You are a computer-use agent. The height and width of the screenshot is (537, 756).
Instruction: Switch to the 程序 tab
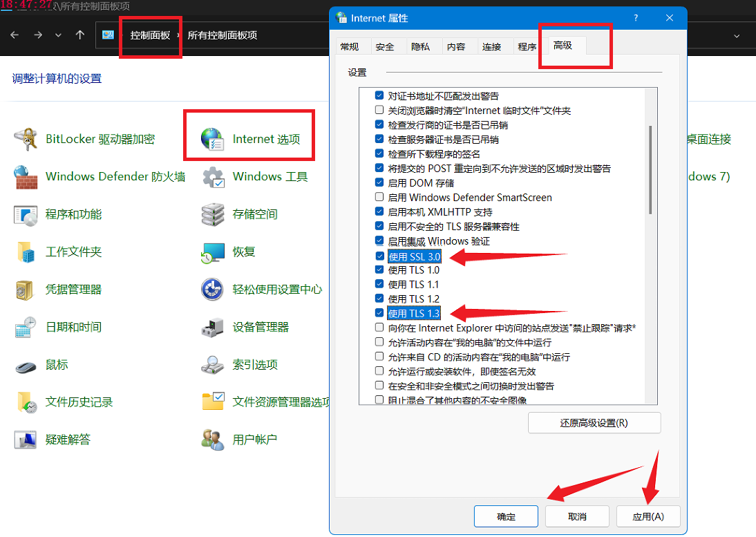527,46
